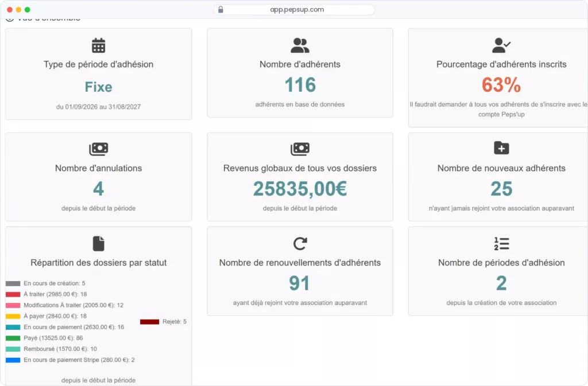The width and height of the screenshot is (588, 386).
Task: Click the renewals count '91'
Action: point(299,283)
